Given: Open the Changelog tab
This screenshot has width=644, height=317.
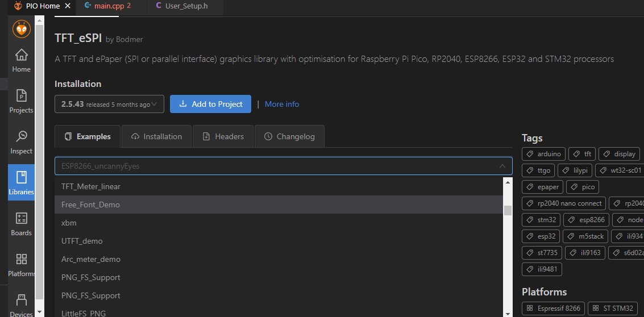Looking at the screenshot, I should pyautogui.click(x=289, y=136).
